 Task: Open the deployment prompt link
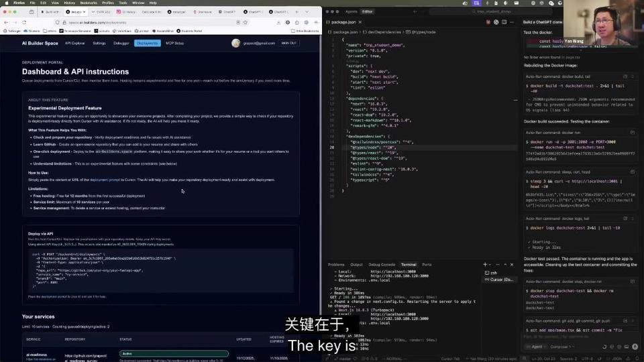pos(105,180)
